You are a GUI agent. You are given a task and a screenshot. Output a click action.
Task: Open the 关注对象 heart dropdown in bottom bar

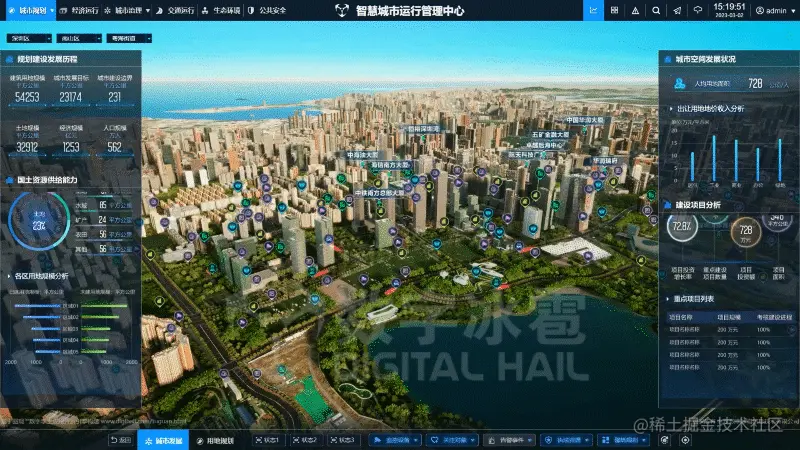click(453, 440)
